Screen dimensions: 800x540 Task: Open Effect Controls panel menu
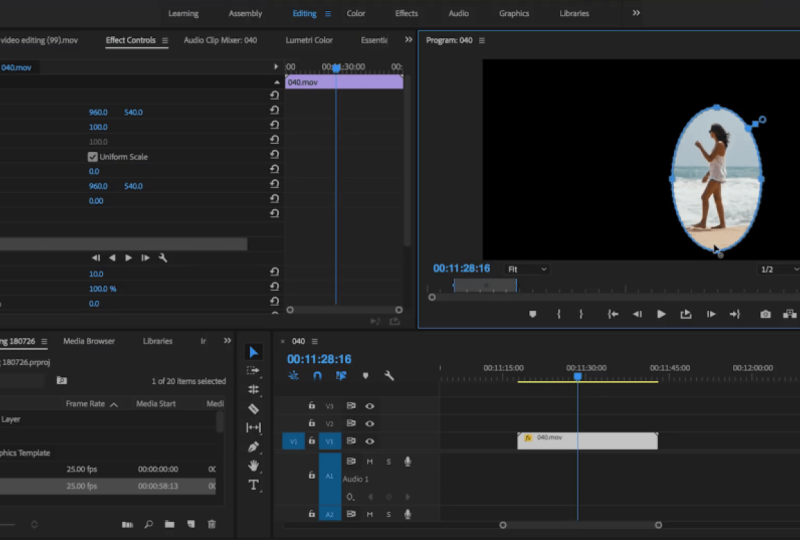pos(165,40)
